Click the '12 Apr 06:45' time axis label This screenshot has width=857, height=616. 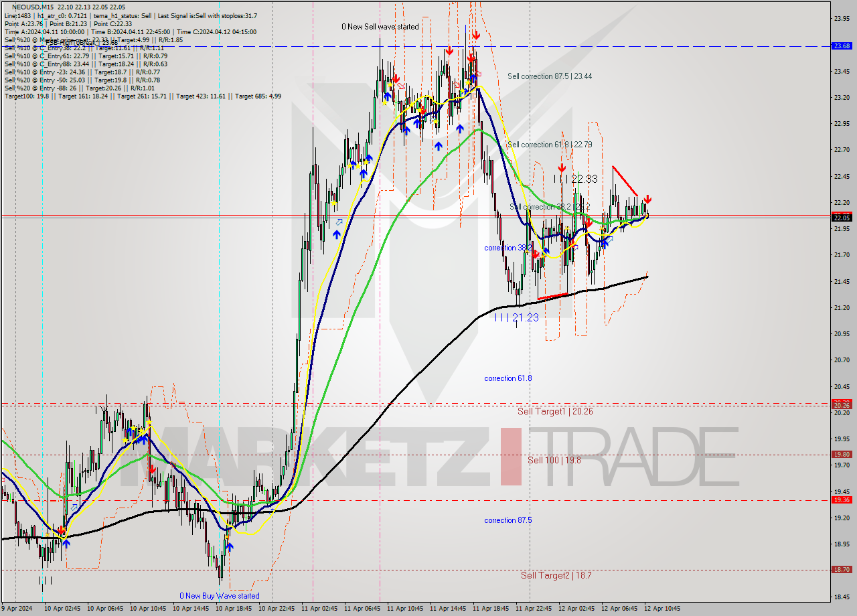coord(620,609)
